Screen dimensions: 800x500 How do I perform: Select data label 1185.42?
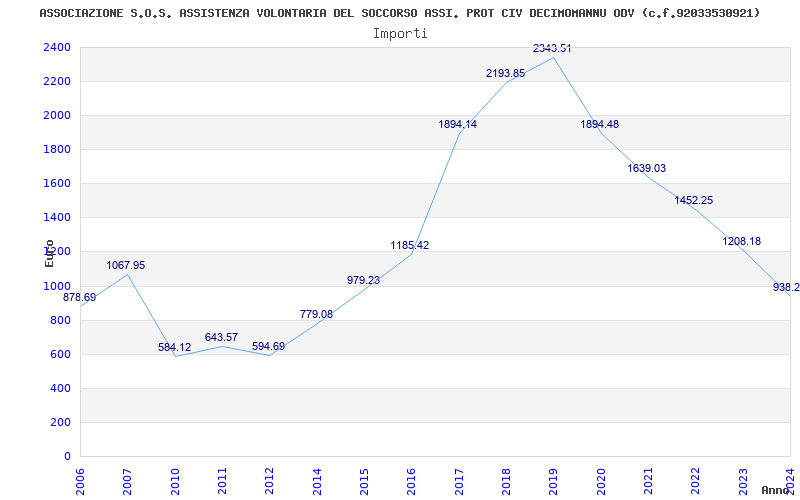[x=410, y=245]
